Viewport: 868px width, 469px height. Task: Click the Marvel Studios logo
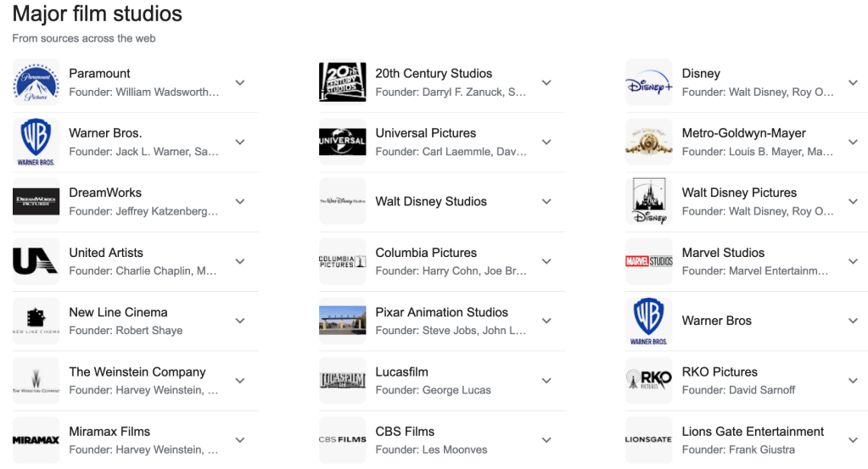tap(649, 261)
